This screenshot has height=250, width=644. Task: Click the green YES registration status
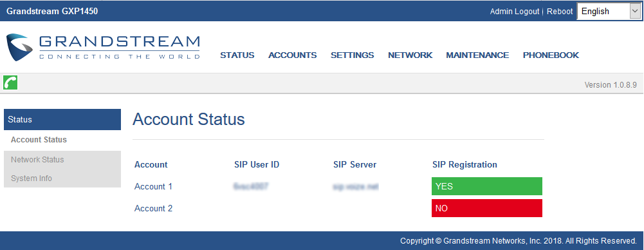[x=486, y=186]
